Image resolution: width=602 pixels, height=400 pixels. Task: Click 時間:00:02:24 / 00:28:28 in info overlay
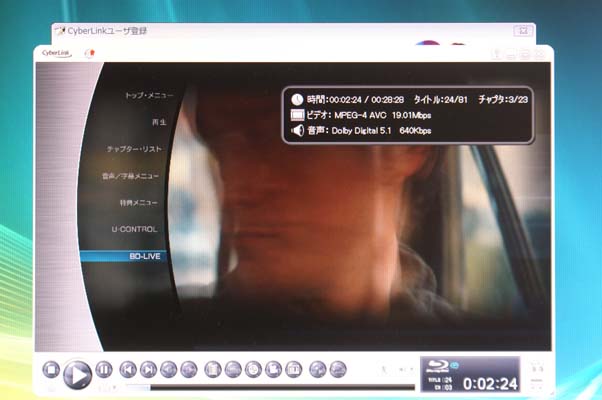[355, 100]
